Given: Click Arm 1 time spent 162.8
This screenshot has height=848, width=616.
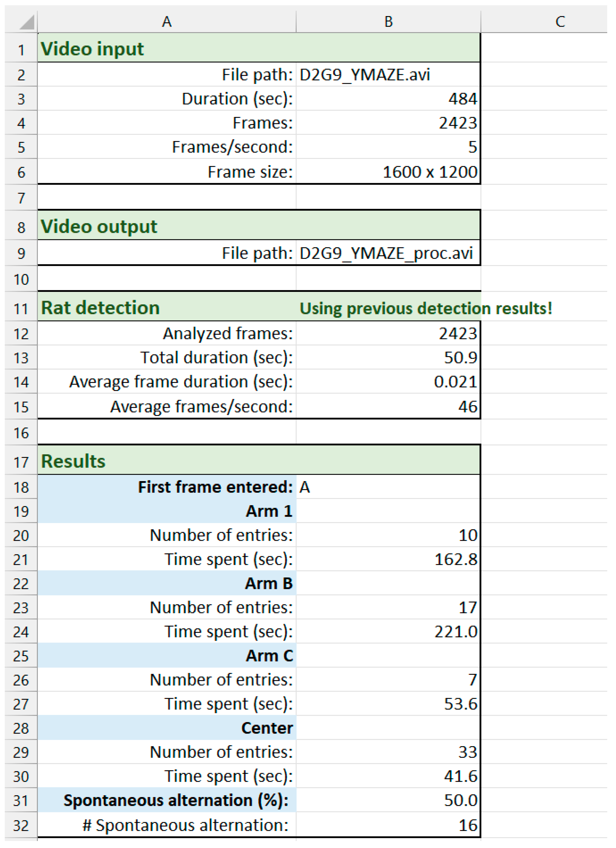Looking at the screenshot, I should [388, 559].
